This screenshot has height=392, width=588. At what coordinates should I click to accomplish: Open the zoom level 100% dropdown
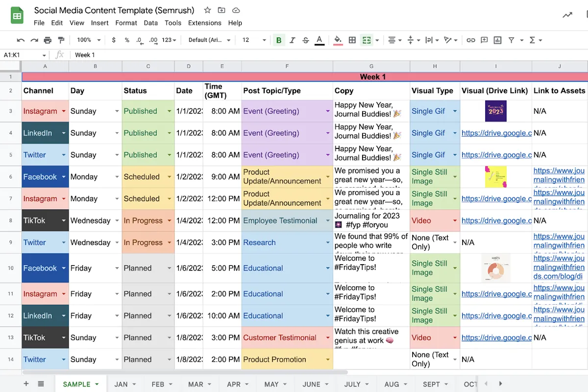point(88,40)
